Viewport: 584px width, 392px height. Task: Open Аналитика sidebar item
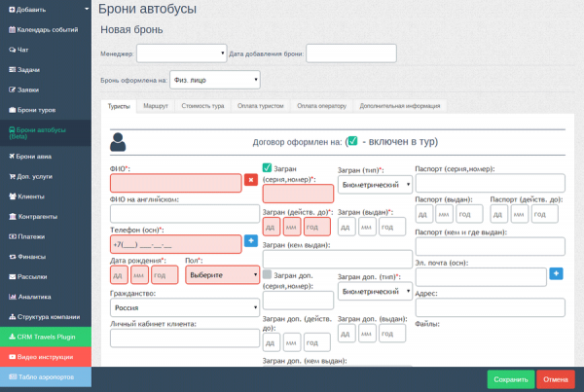pos(46,297)
